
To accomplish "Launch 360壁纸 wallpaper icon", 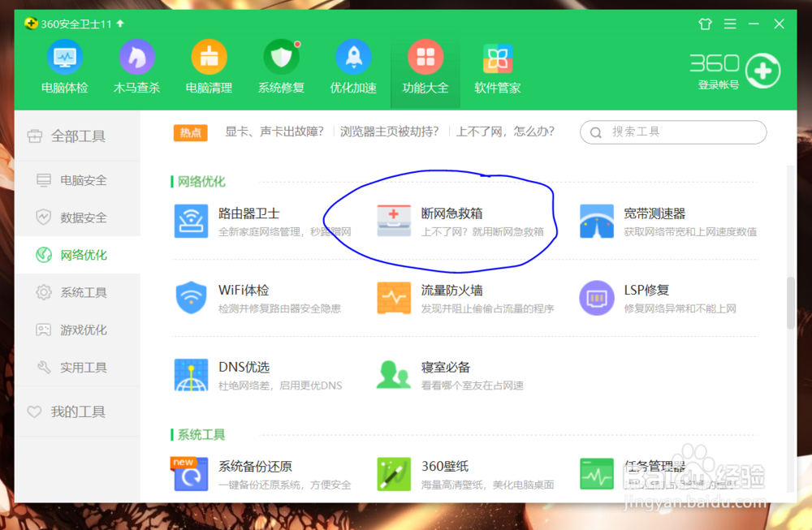I will pos(394,473).
